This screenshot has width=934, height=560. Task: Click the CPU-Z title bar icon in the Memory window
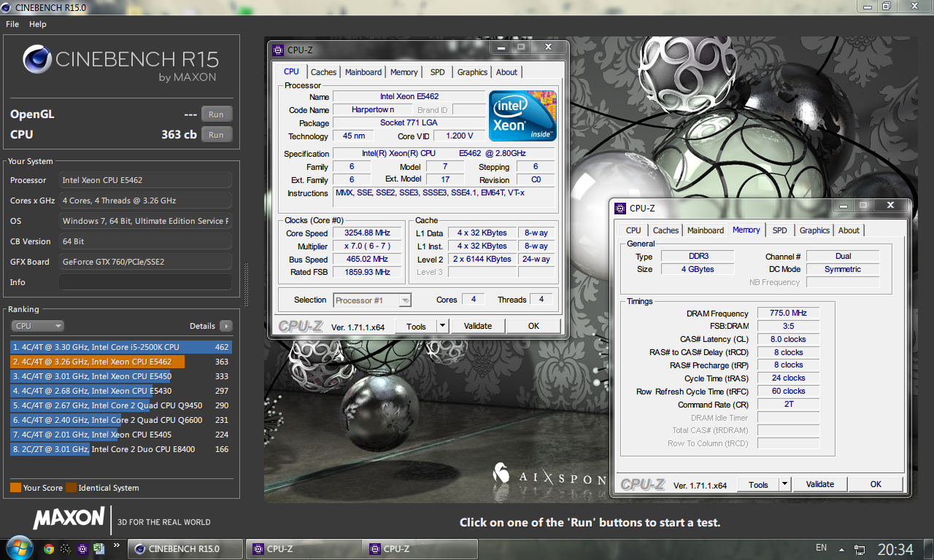coord(620,208)
